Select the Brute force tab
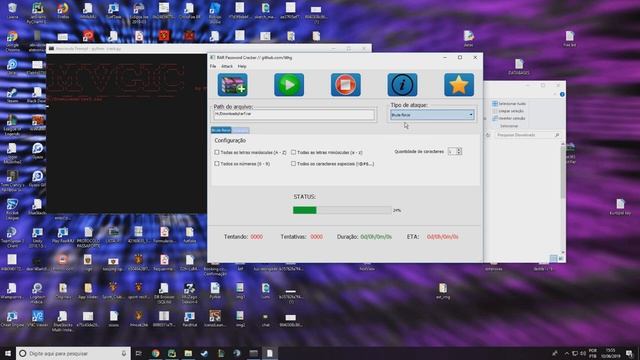The height and width of the screenshot is (360, 640). [221, 130]
